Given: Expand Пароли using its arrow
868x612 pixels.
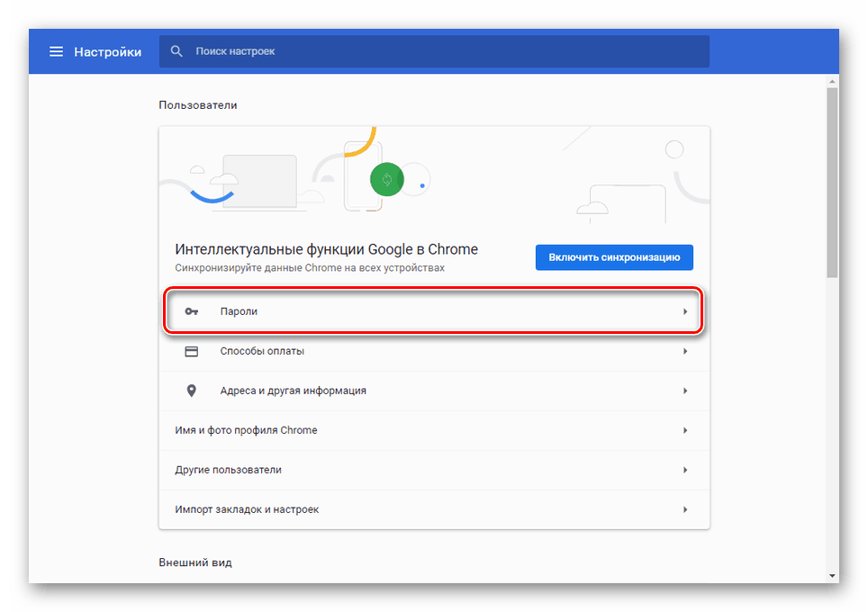Looking at the screenshot, I should tap(685, 311).
